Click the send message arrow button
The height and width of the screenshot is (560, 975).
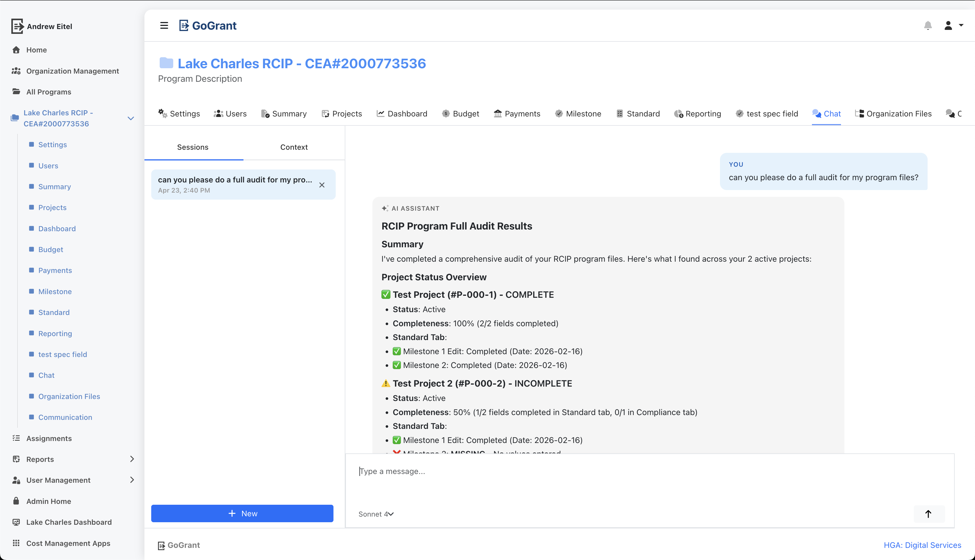[928, 514]
